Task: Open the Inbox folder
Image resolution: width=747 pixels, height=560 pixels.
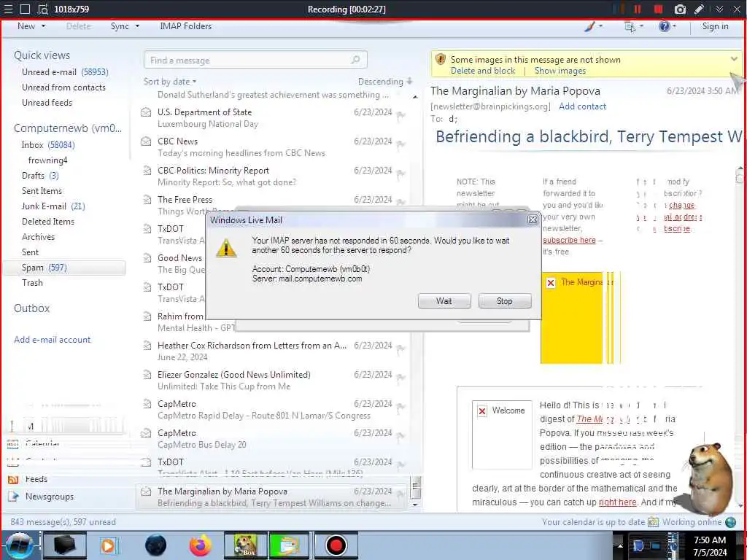Action: (48, 145)
